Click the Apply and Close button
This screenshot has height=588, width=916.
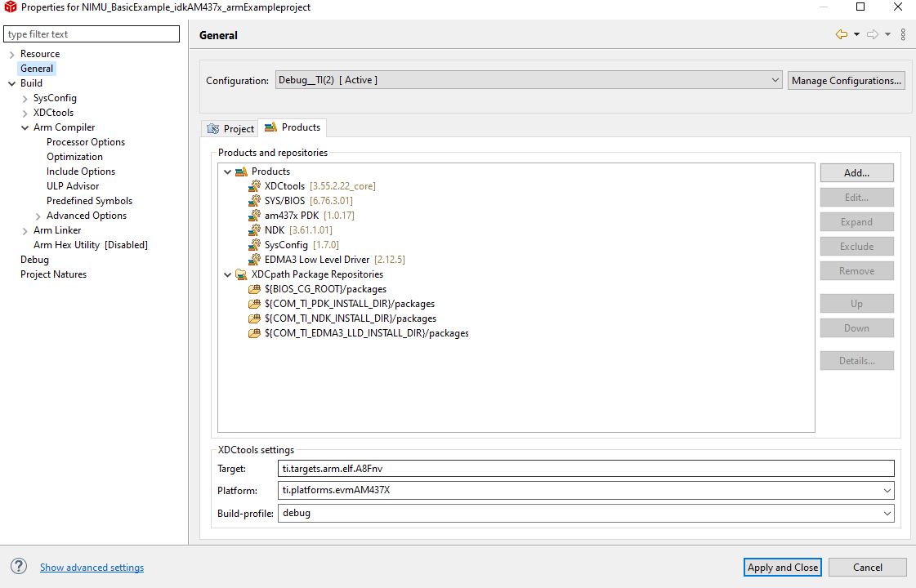(782, 568)
